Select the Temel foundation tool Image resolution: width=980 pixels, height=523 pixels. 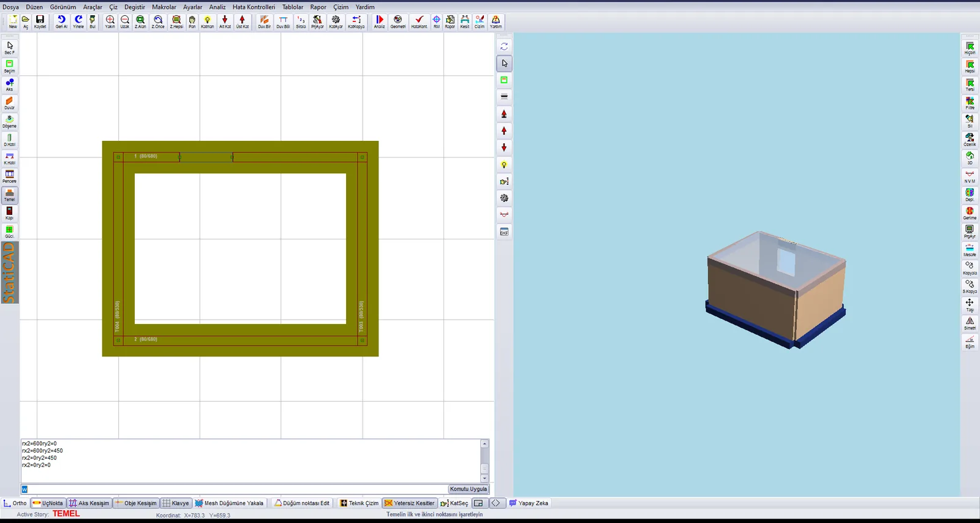[x=9, y=195]
